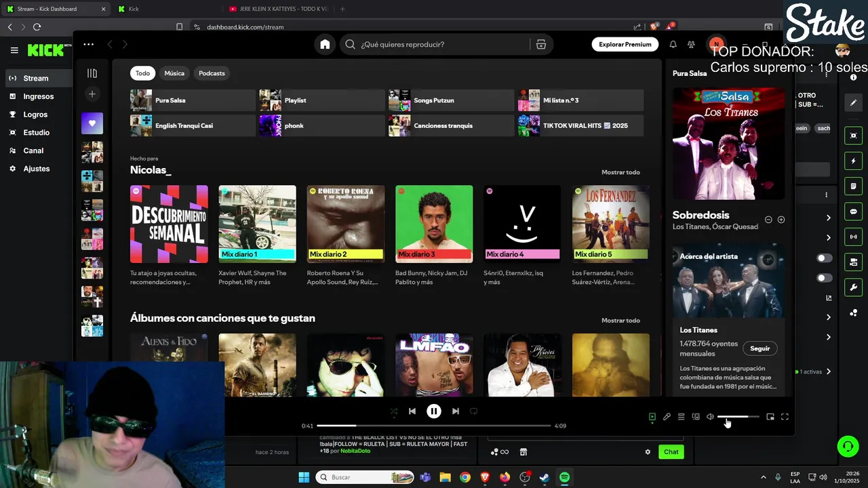The image size is (868, 488).
Task: Skip to next track
Action: click(456, 411)
